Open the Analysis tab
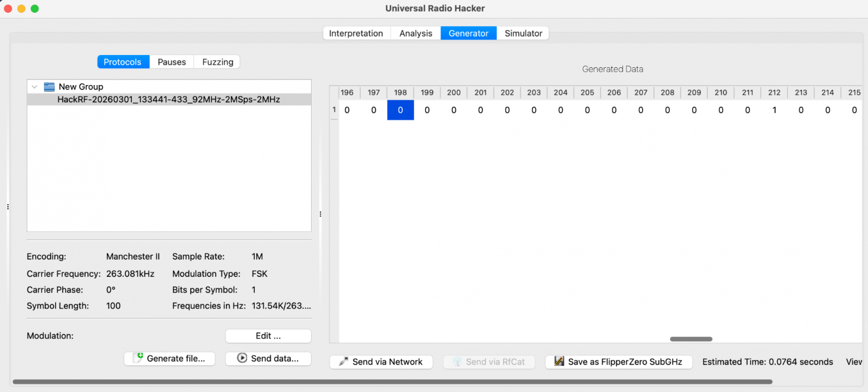The image size is (868, 392). (416, 33)
